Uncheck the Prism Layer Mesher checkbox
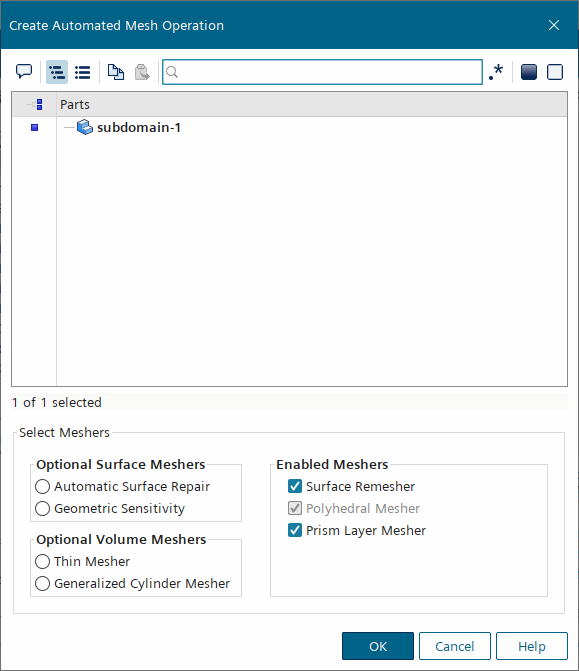The image size is (579, 671). [295, 530]
